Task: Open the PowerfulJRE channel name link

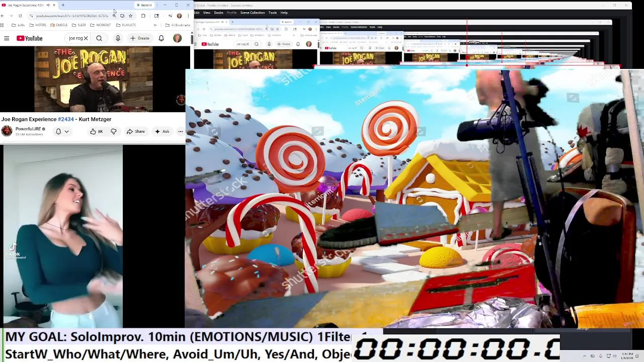Action: tap(28, 129)
